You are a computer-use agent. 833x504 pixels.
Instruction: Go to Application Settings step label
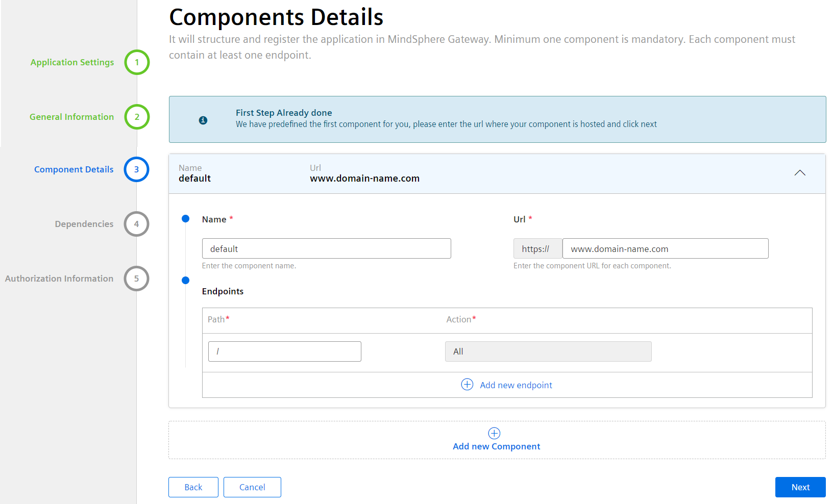point(72,62)
